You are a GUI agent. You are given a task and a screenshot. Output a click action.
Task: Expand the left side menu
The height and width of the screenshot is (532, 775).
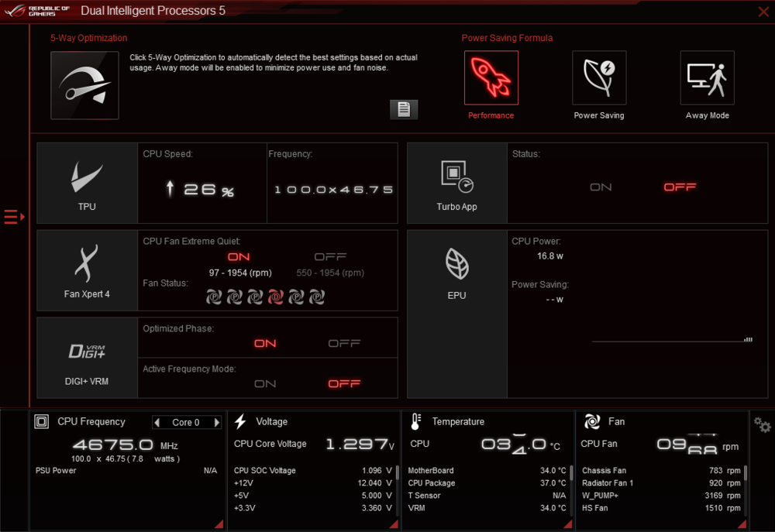14,217
